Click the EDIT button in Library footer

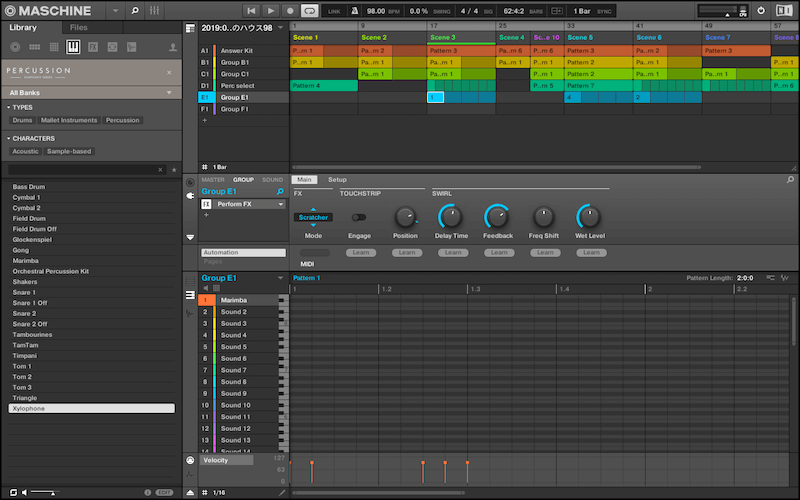pos(164,492)
